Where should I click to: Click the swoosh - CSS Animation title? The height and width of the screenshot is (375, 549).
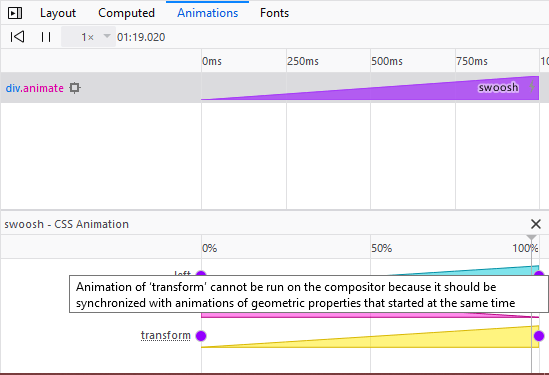(x=67, y=224)
